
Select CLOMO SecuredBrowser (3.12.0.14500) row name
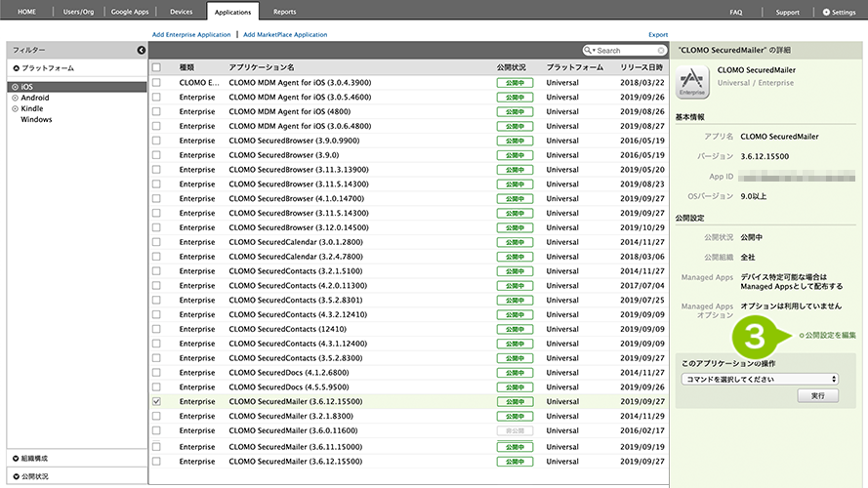(x=299, y=227)
